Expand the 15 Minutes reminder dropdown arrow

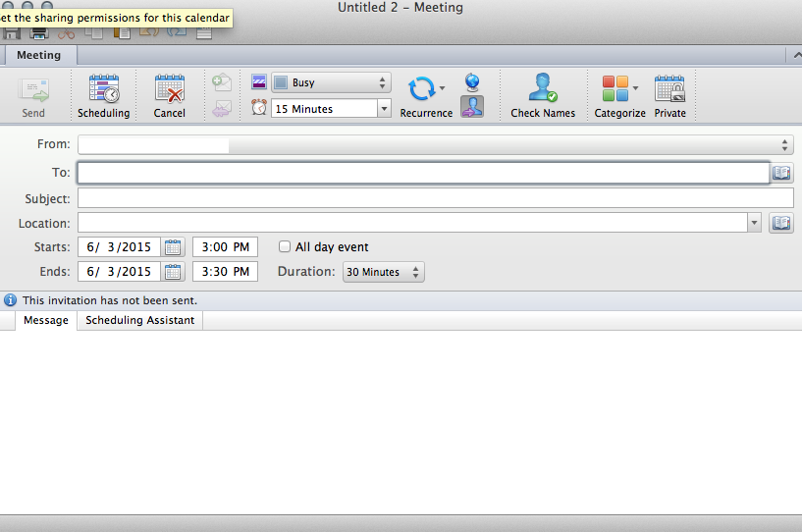point(384,108)
